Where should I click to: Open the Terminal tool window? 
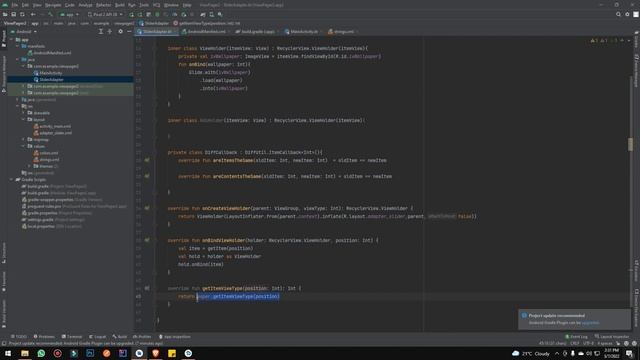[x=72, y=337]
